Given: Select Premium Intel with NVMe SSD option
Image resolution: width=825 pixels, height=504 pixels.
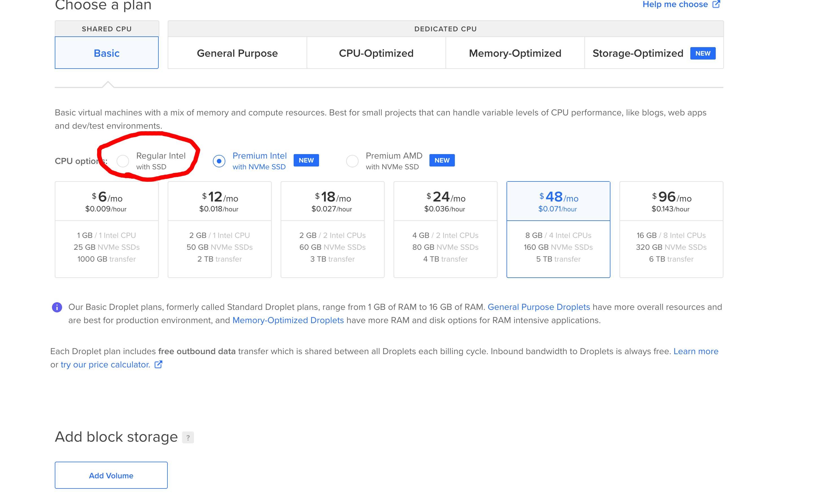Looking at the screenshot, I should click(x=219, y=161).
